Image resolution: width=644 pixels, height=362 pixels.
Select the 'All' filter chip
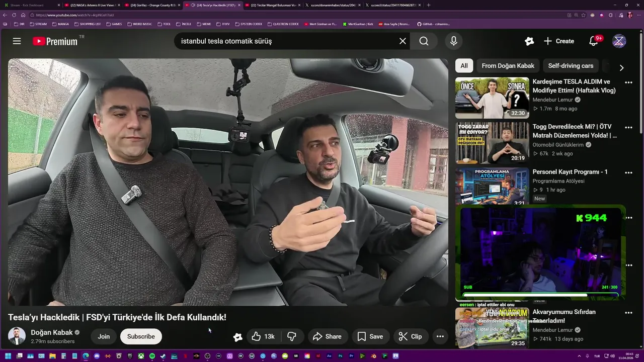tap(464, 66)
